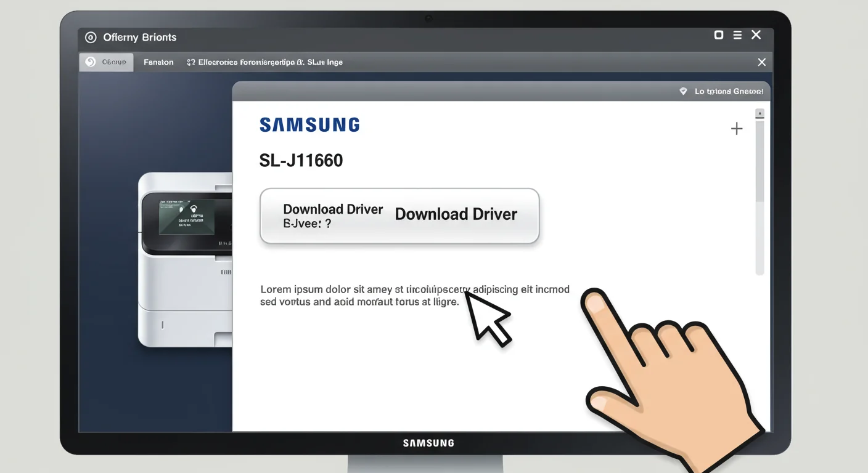Click the icon before the Ellecronice tab title
The height and width of the screenshot is (473, 868).
(191, 62)
